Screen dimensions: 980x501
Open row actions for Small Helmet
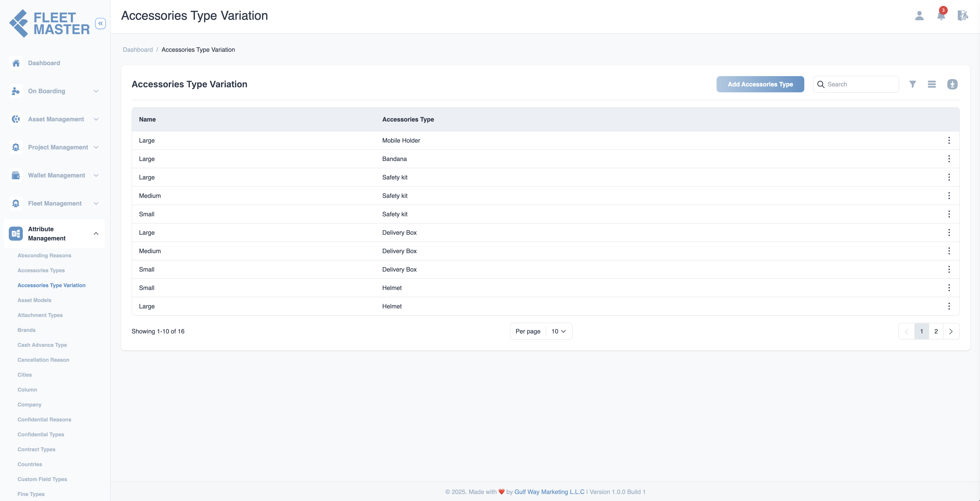pos(949,288)
